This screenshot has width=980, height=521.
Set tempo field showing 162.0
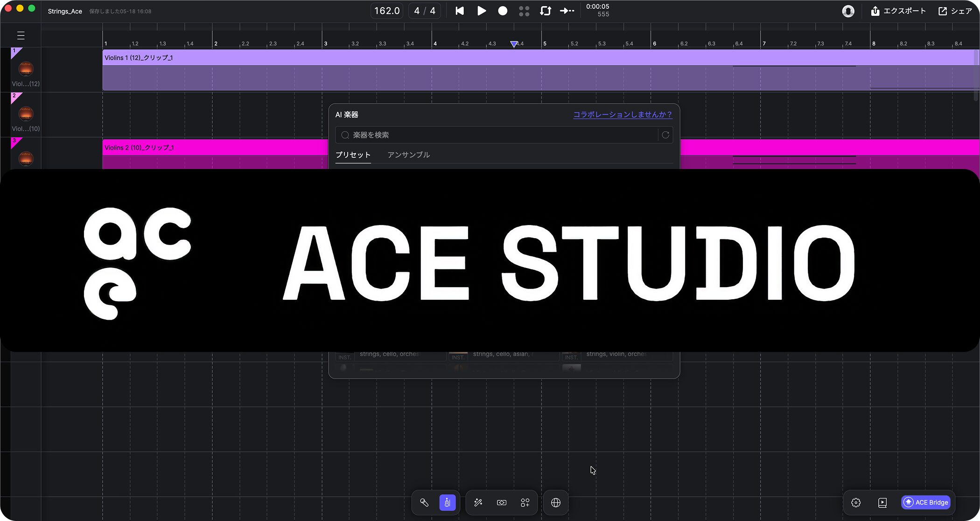[387, 11]
